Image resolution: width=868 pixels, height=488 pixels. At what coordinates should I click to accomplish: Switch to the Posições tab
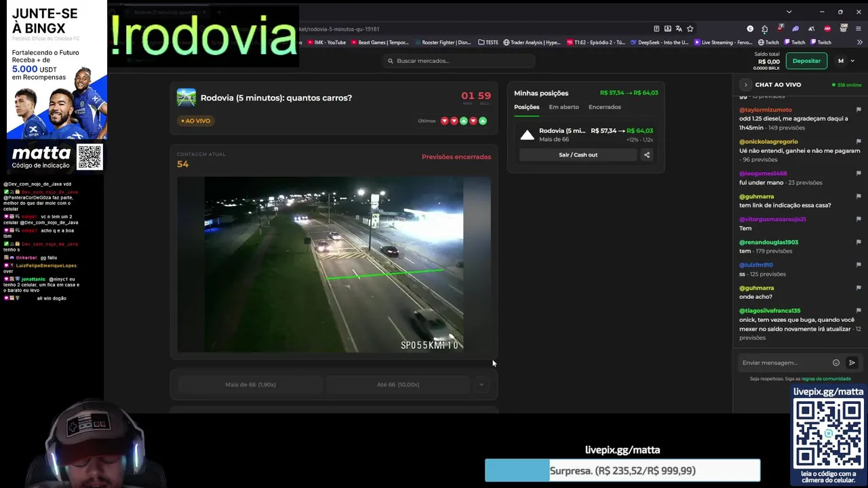point(527,107)
